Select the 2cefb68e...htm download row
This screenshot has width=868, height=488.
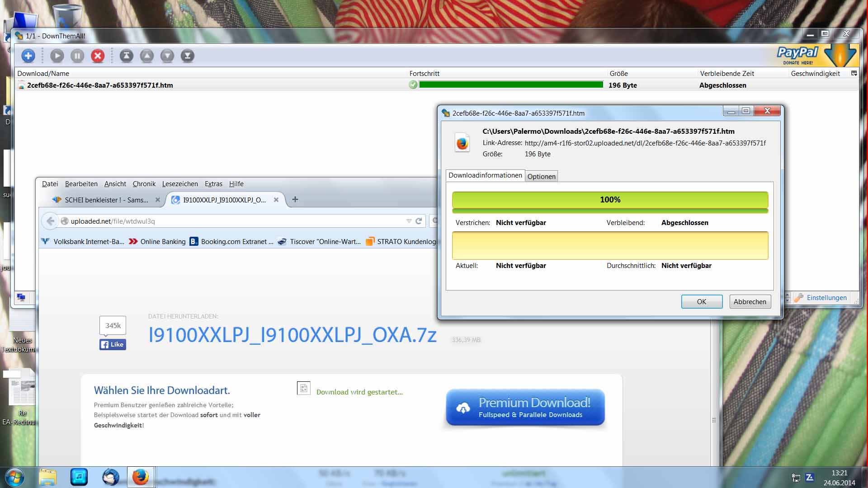(437, 85)
